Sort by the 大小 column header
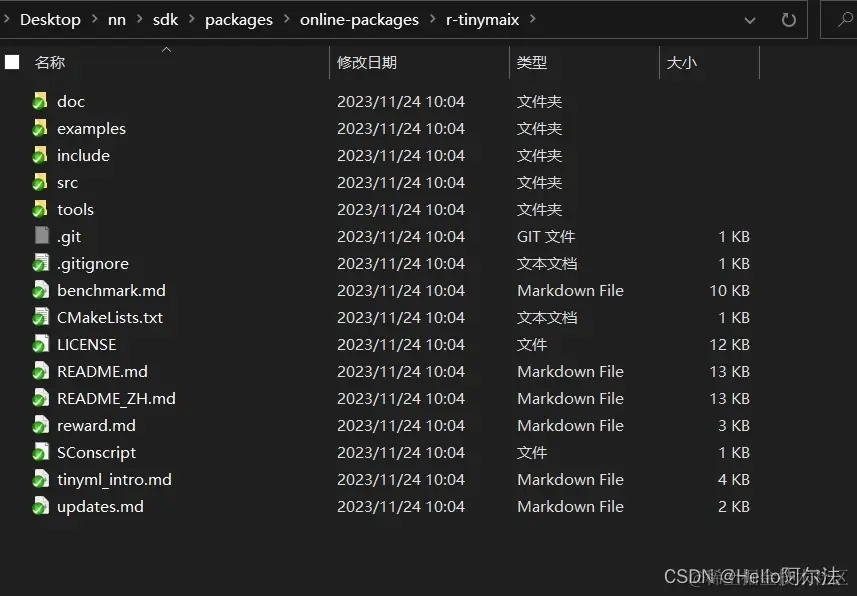The image size is (857, 596). coord(682,62)
